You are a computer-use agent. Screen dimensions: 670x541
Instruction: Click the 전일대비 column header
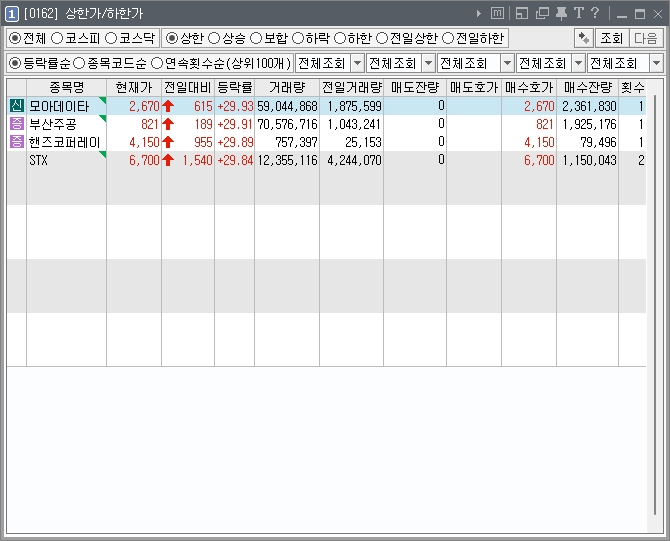(188, 88)
